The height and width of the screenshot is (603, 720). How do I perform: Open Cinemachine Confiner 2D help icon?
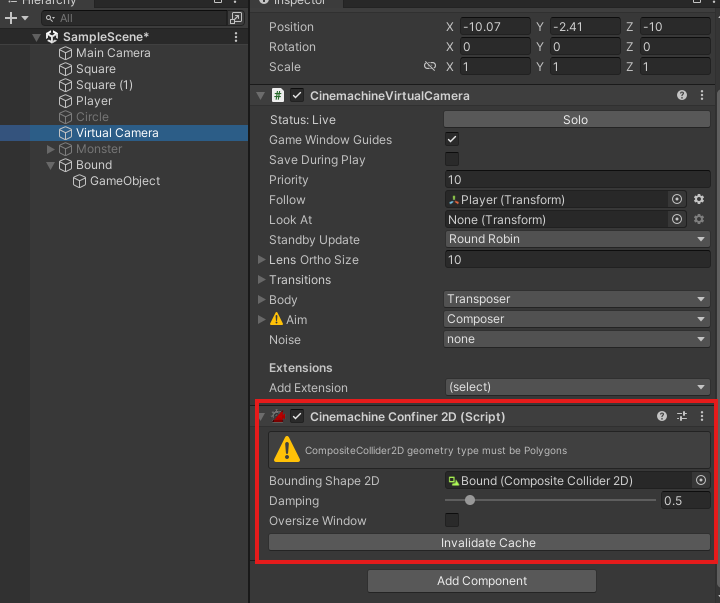(x=662, y=416)
